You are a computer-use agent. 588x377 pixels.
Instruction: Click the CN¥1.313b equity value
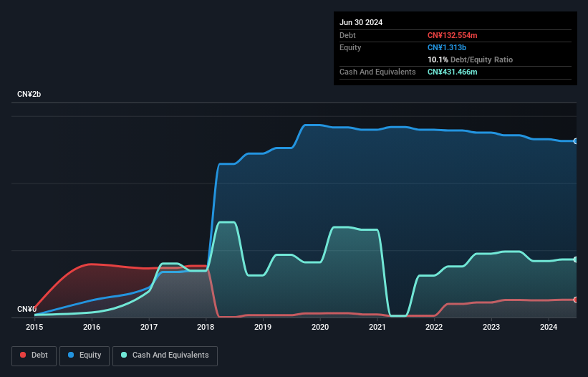pyautogui.click(x=447, y=47)
